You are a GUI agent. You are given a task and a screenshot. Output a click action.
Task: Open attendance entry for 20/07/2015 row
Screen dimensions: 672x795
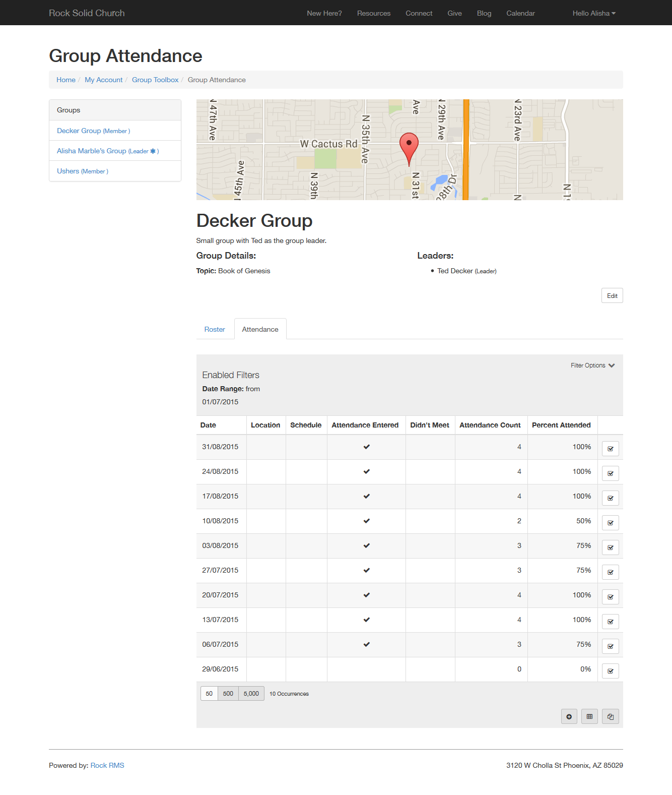[x=610, y=597]
